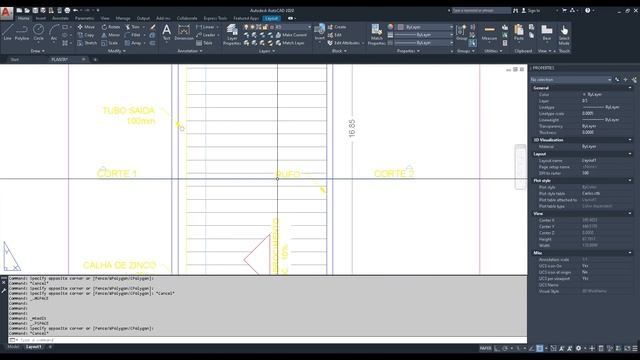This screenshot has width=640, height=360.
Task: Click the Create block button
Action: [337, 27]
